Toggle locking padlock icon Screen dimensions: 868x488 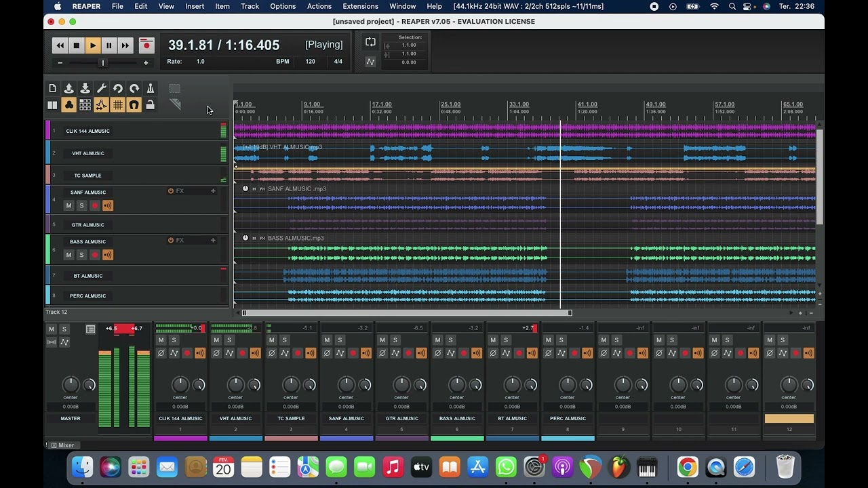[x=150, y=105]
